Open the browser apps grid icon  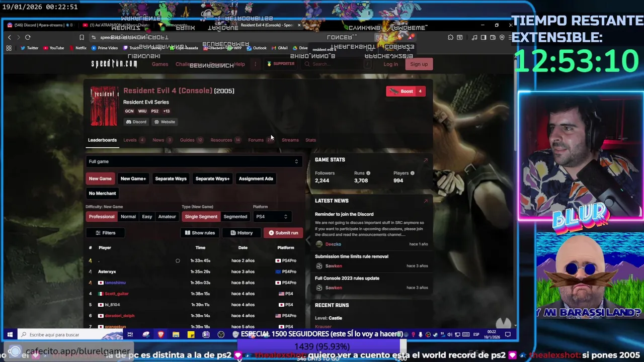point(9,48)
